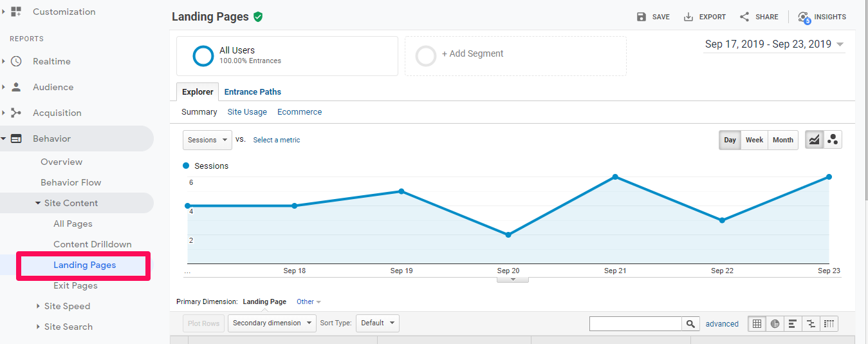
Task: Select the pie chart percentage view
Action: [775, 323]
